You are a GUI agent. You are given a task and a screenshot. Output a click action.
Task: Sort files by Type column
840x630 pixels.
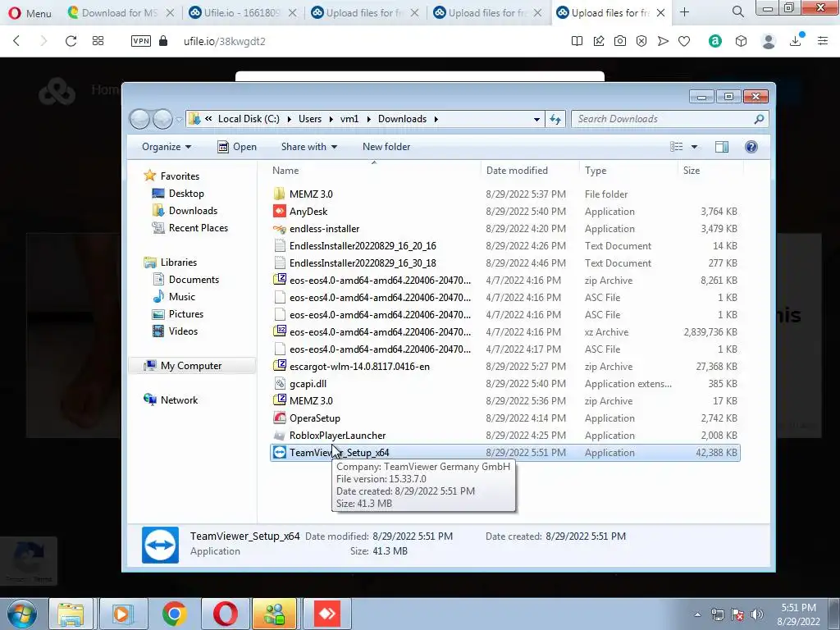(x=628, y=171)
